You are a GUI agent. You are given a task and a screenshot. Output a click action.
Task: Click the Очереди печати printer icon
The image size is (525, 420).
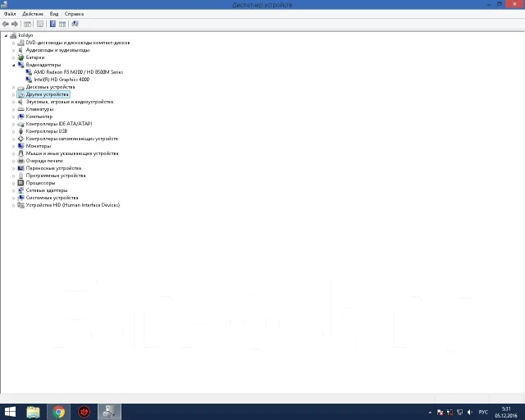coord(21,161)
